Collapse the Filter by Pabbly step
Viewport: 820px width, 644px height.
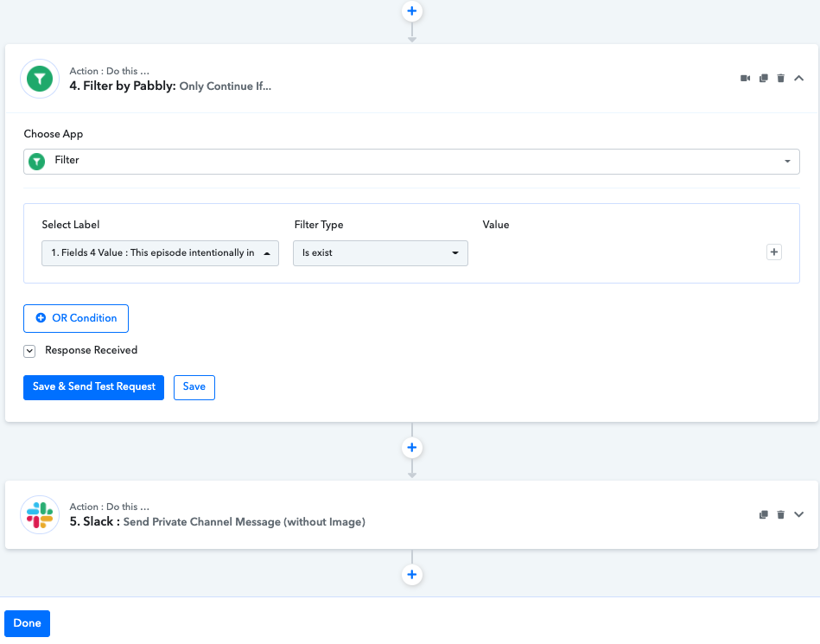click(x=799, y=79)
